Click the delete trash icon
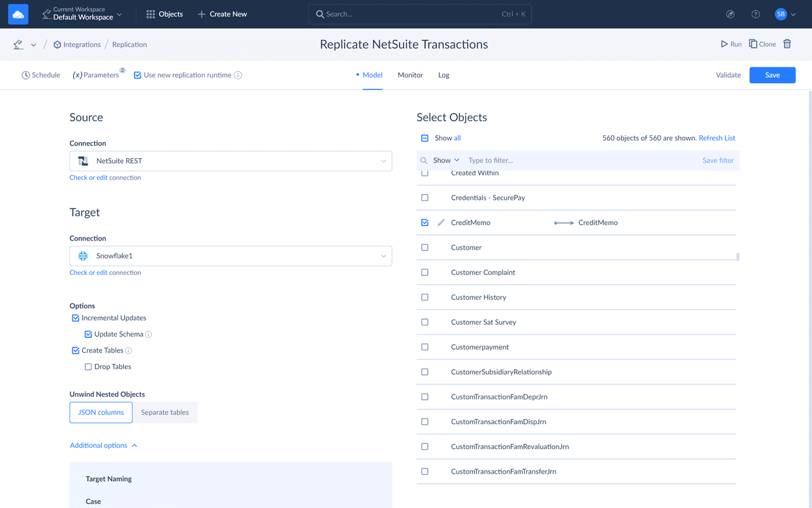 [x=787, y=44]
